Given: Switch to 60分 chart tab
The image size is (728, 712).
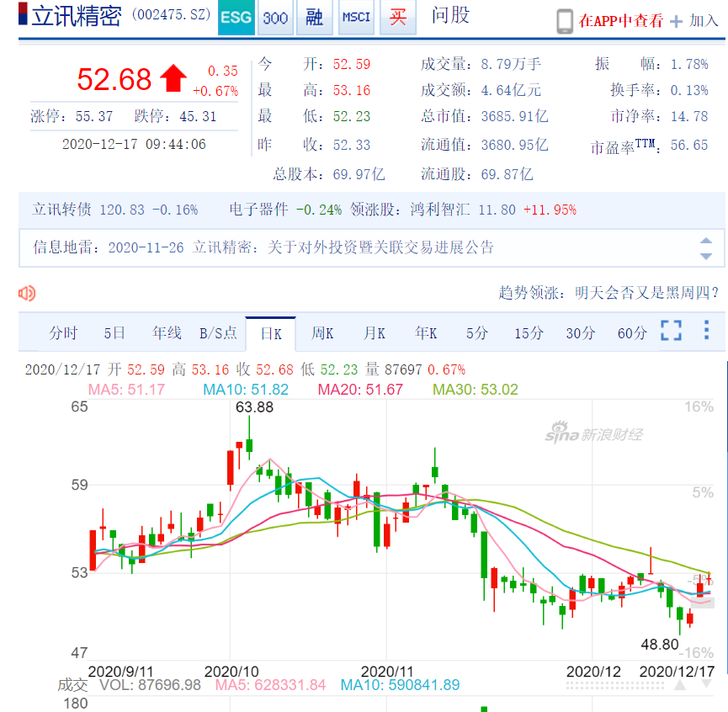Looking at the screenshot, I should 632,333.
